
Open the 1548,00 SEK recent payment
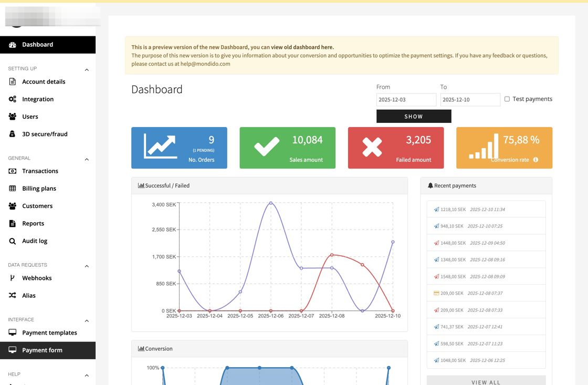point(486,277)
